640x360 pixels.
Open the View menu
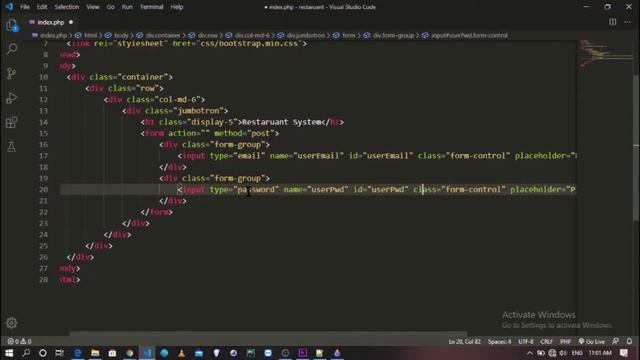coord(93,7)
